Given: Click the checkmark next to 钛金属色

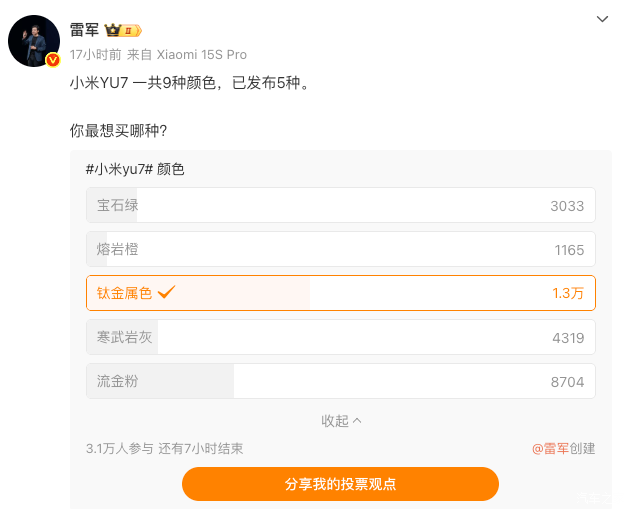Looking at the screenshot, I should click(166, 292).
